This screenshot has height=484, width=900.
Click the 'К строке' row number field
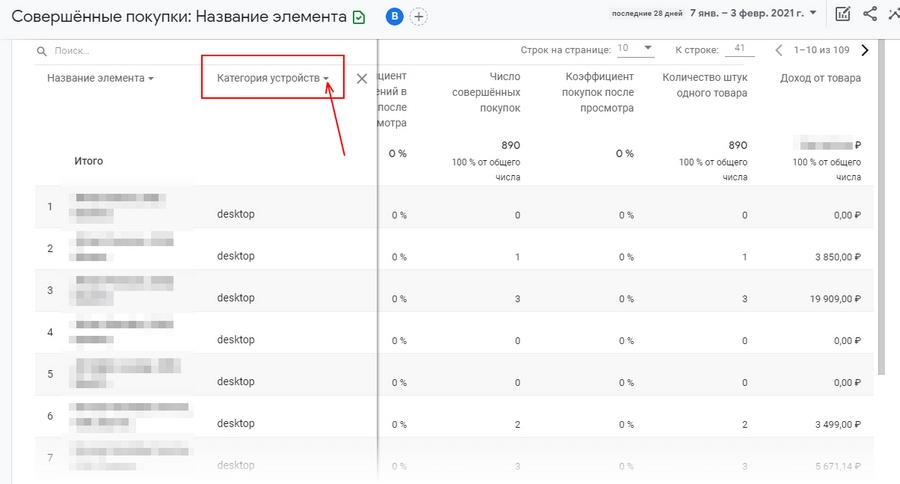(741, 48)
